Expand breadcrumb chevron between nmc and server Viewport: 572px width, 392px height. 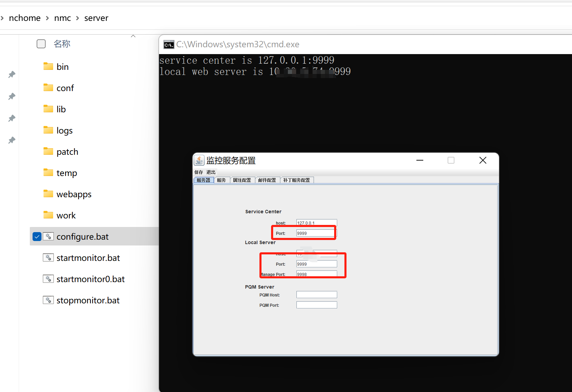[x=77, y=18]
